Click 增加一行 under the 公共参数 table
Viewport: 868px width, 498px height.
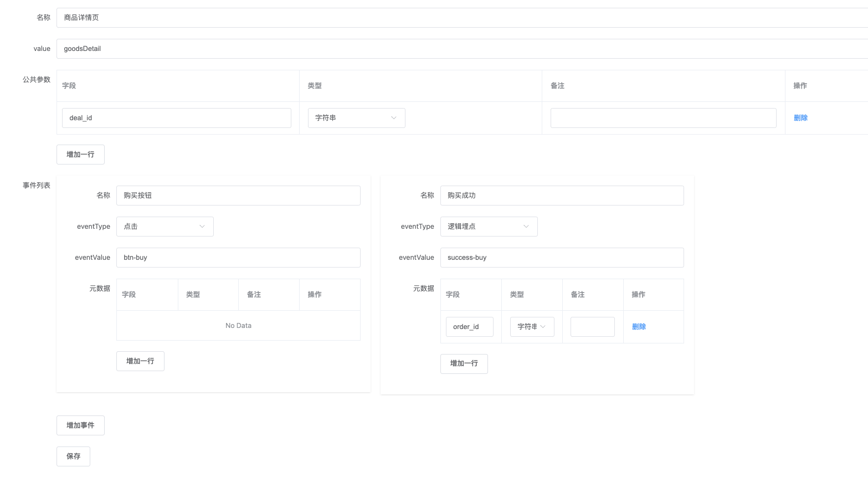(x=80, y=154)
